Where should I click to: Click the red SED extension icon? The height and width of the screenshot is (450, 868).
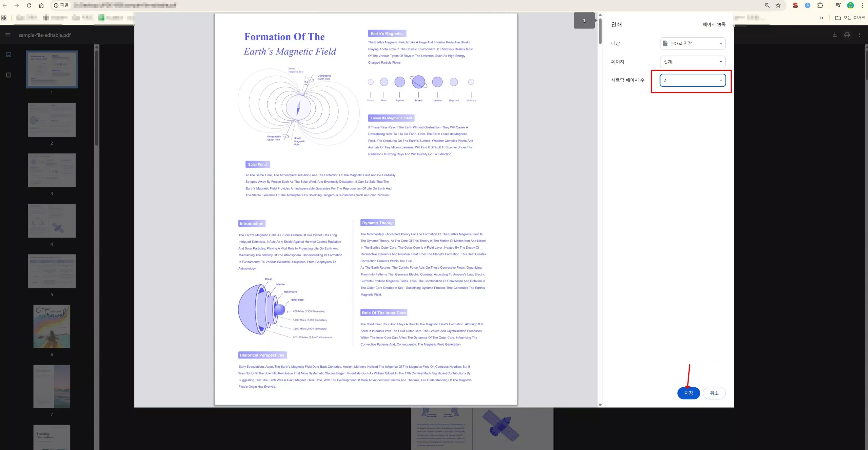[x=795, y=5]
